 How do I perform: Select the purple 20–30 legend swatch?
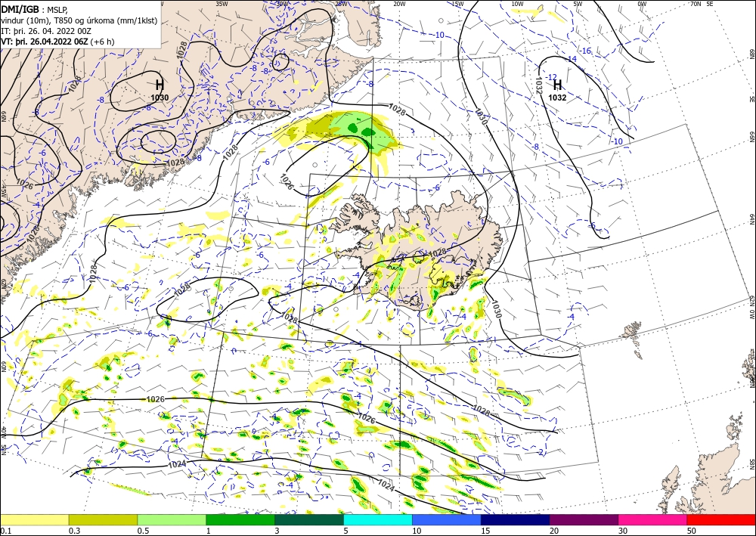coord(584,519)
